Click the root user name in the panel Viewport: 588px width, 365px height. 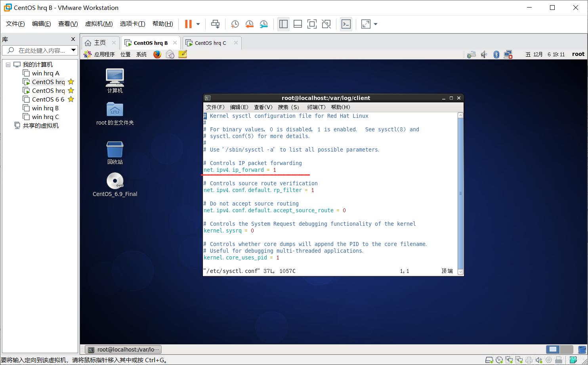pos(578,54)
